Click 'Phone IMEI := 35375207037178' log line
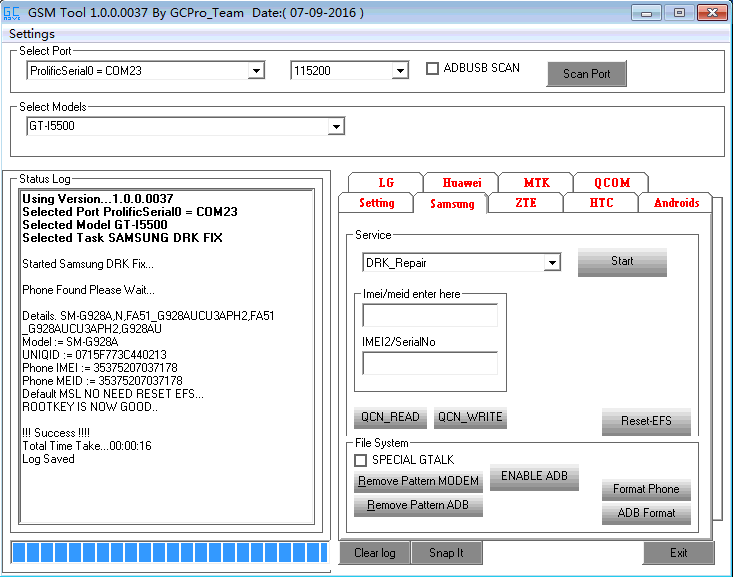Screen dimensions: 733x577 pos(100,368)
